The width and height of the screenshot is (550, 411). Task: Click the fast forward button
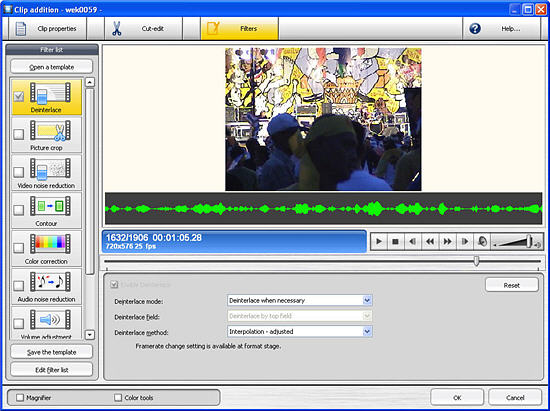pos(447,242)
